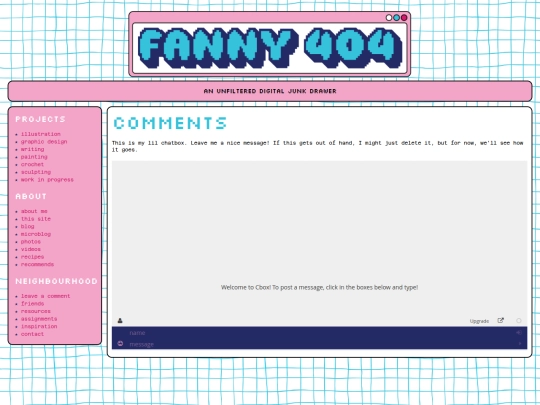
Task: Go to the inspiration page
Action: 39,326
